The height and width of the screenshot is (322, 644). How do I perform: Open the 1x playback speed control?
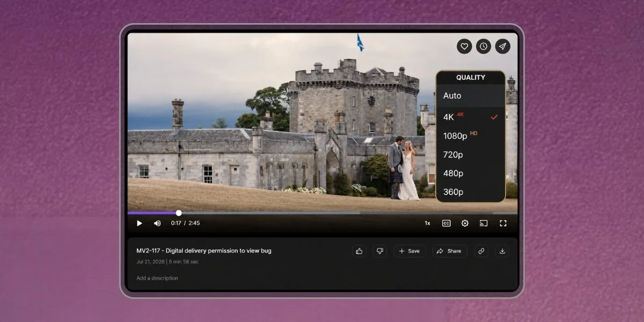[x=427, y=223]
